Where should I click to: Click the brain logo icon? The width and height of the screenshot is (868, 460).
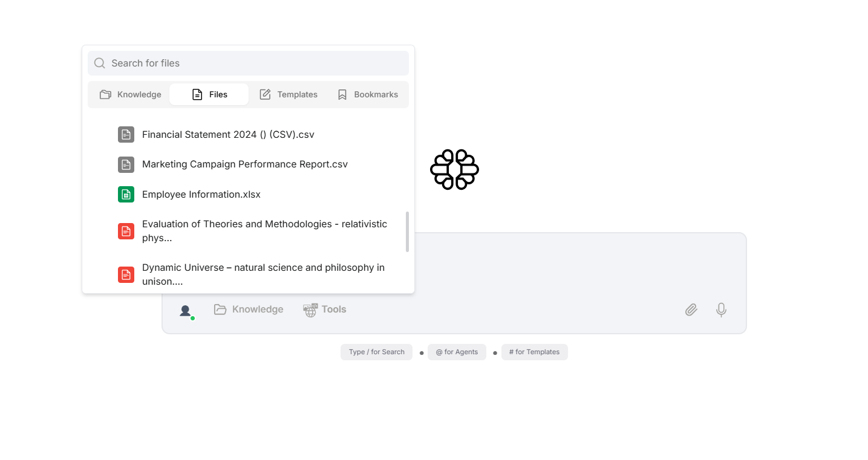[454, 169]
